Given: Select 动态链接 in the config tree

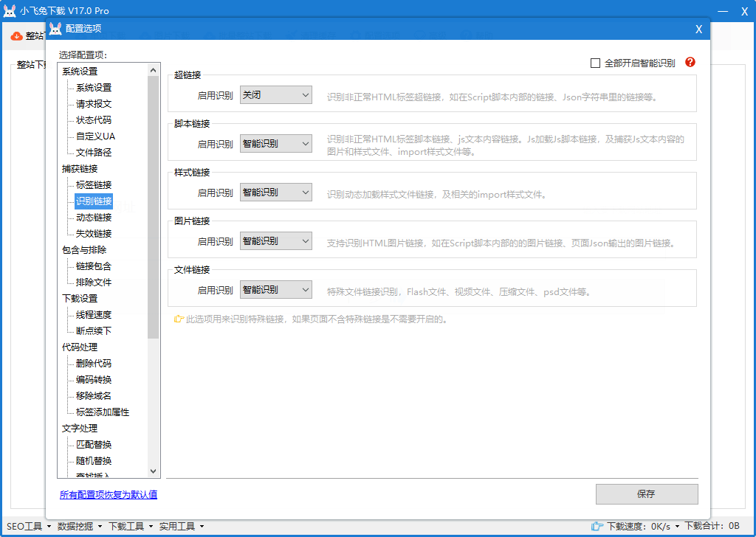Looking at the screenshot, I should tap(94, 218).
